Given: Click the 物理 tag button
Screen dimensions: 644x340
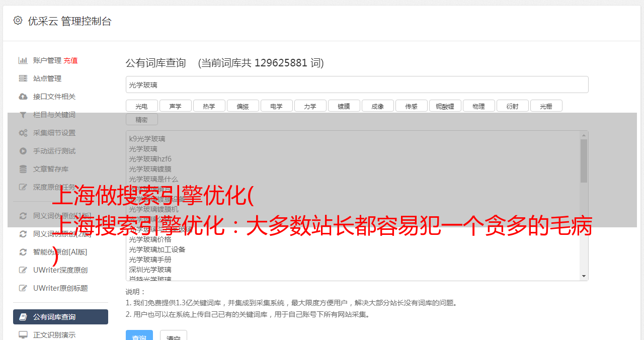Looking at the screenshot, I should (479, 106).
